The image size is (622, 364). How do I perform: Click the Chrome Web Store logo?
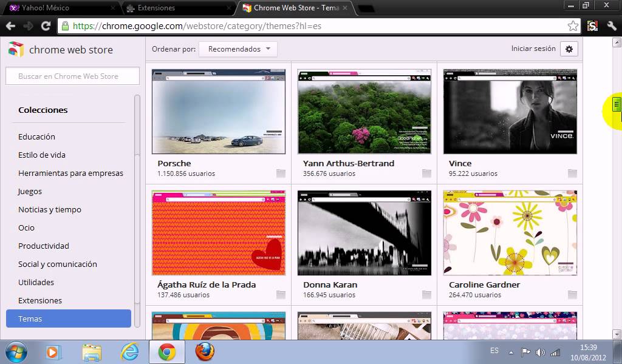[x=16, y=50]
